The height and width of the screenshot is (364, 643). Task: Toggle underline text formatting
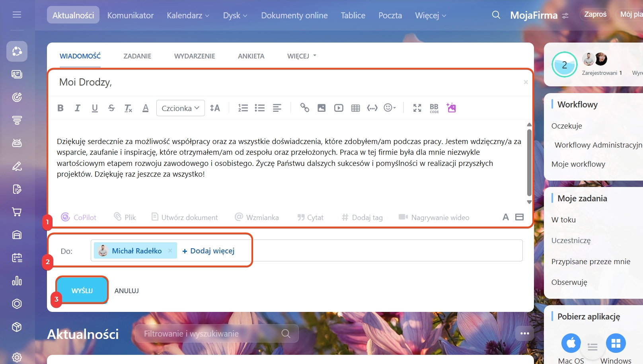point(95,108)
